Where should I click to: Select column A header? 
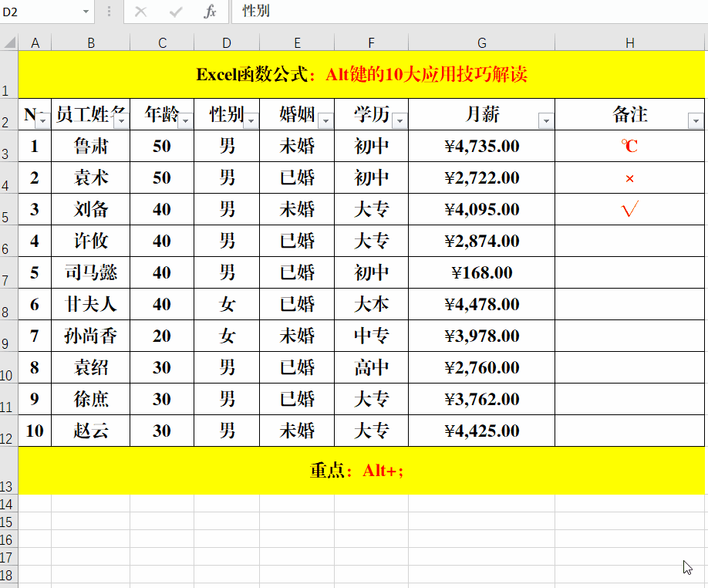[x=35, y=43]
